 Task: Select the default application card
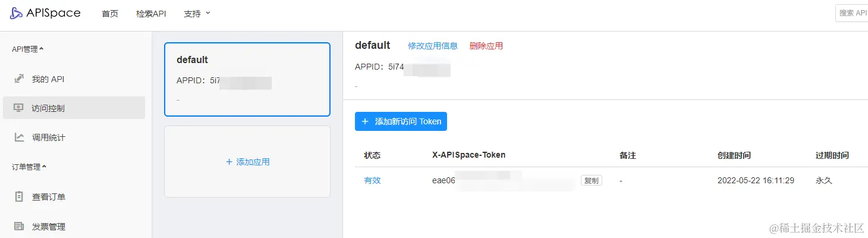tap(247, 79)
